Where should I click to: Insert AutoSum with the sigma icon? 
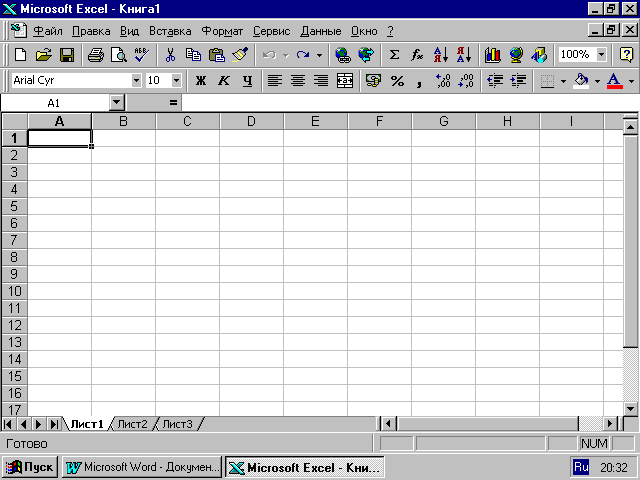click(394, 55)
